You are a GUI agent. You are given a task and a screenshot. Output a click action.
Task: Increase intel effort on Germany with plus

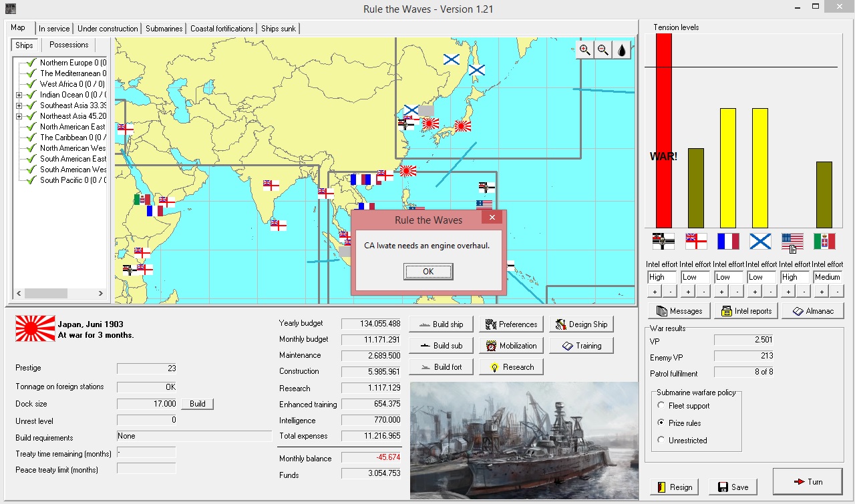[x=655, y=292]
